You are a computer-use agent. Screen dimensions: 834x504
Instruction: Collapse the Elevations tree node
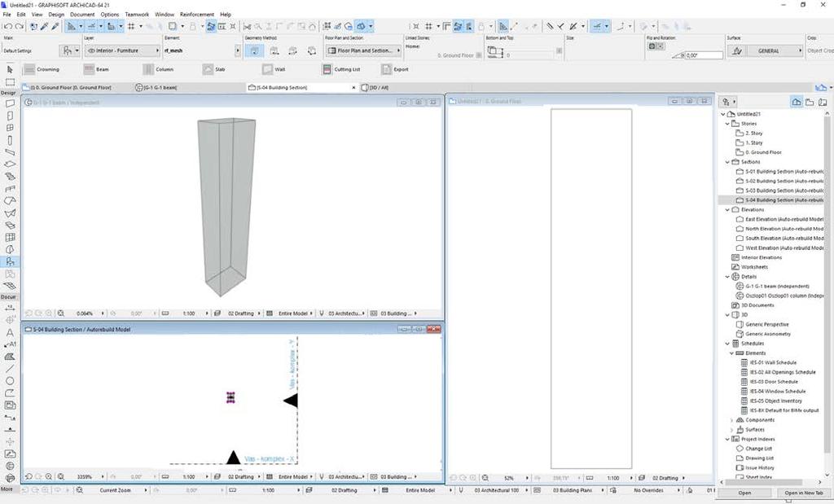727,209
